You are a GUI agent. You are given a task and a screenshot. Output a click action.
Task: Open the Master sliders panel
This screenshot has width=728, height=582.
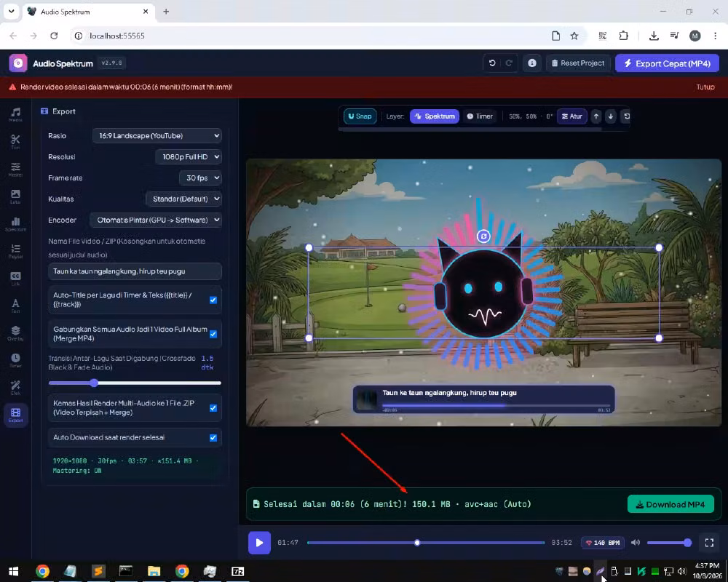pos(15,169)
